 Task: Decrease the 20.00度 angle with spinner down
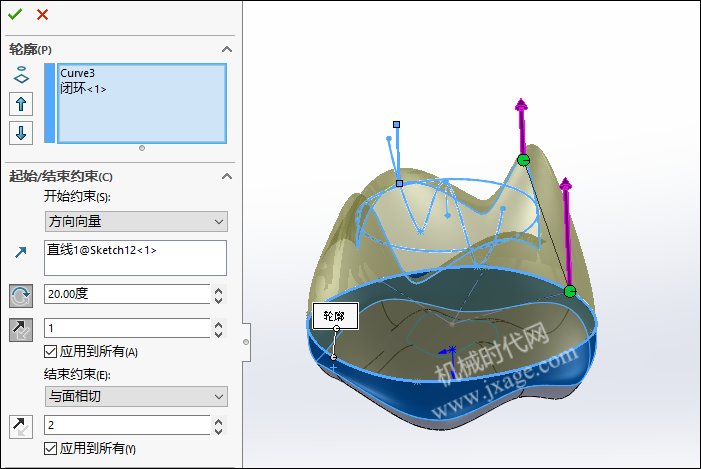219,300
